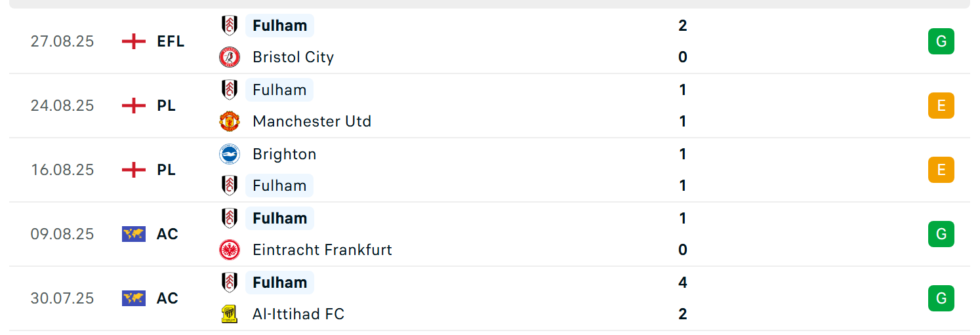980x335 pixels.
Task: Open Brighton team link
Action: pos(285,154)
